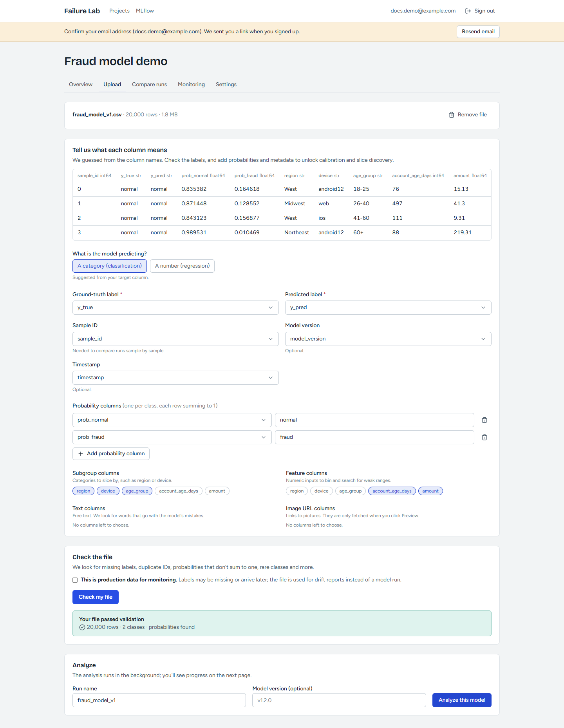Toggle region chip under Feature columns
Image resolution: width=564 pixels, height=728 pixels.
(297, 491)
